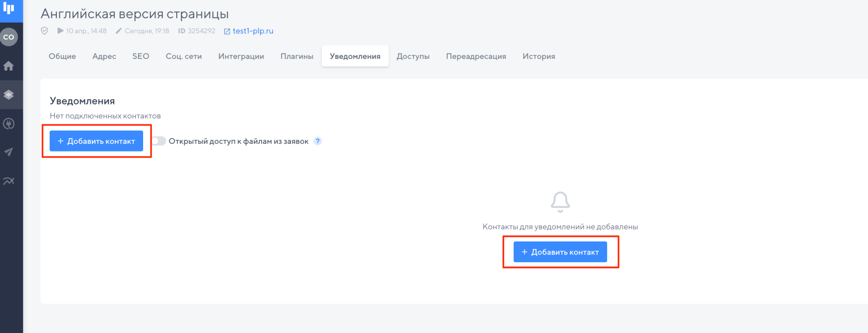
Task: Click the paper plane icon in sidebar
Action: (x=9, y=152)
